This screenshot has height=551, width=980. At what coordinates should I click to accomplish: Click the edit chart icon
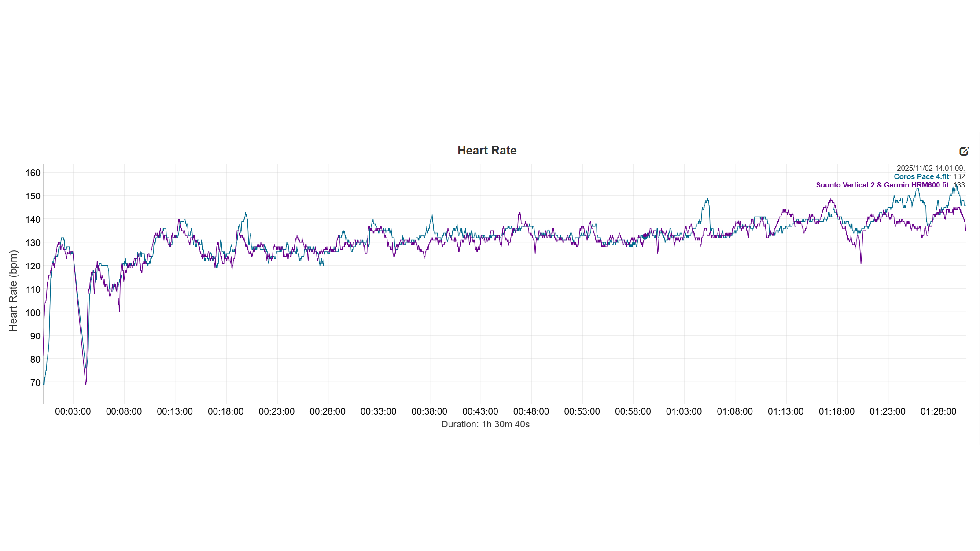tap(965, 151)
